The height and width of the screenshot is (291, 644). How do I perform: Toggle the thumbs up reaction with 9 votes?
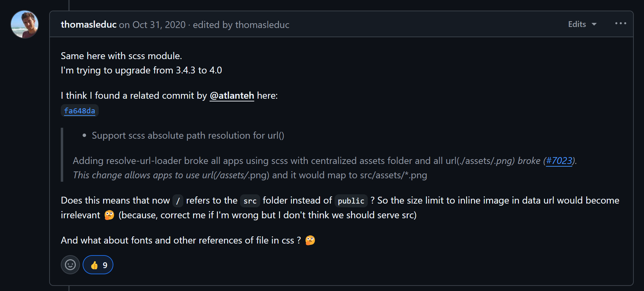pyautogui.click(x=98, y=265)
